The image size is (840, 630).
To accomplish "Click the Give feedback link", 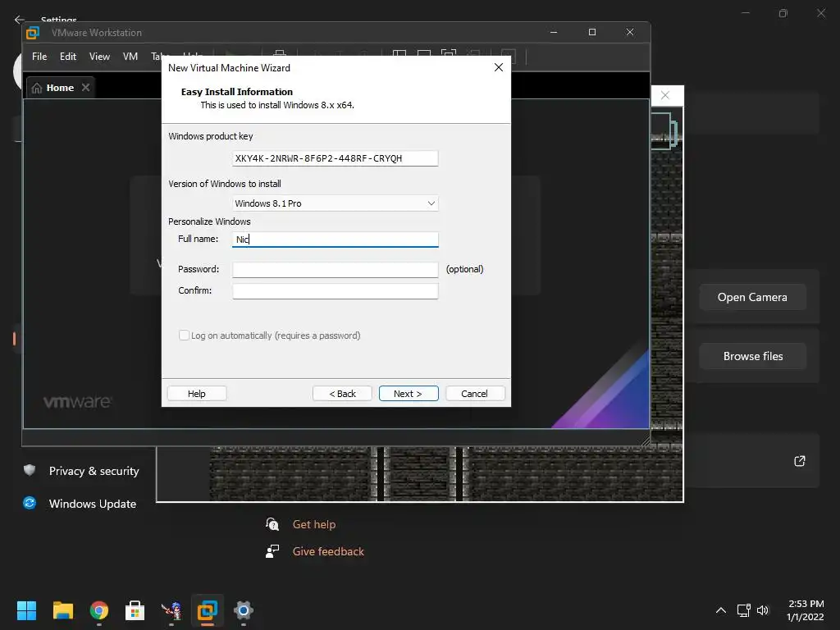I will (x=328, y=551).
